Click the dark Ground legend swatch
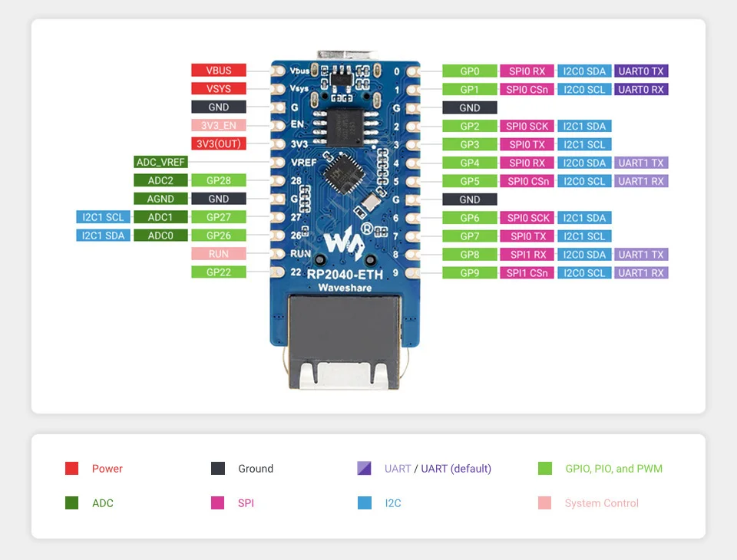 click(217, 469)
